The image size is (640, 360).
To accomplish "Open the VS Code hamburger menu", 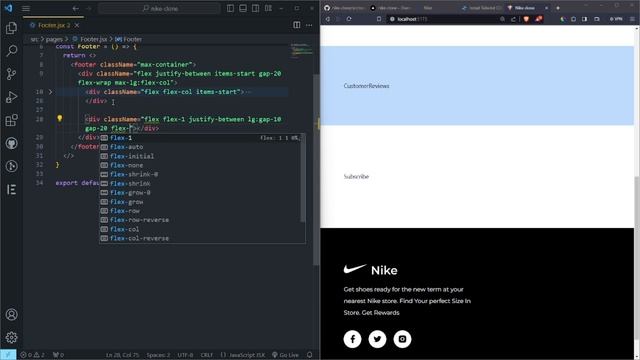I will 26,8.
